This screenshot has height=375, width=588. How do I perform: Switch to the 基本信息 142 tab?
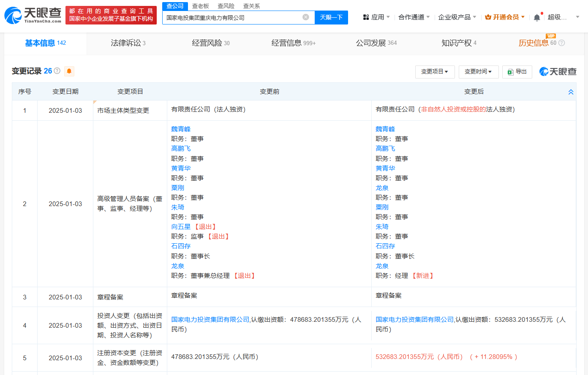pyautogui.click(x=45, y=43)
